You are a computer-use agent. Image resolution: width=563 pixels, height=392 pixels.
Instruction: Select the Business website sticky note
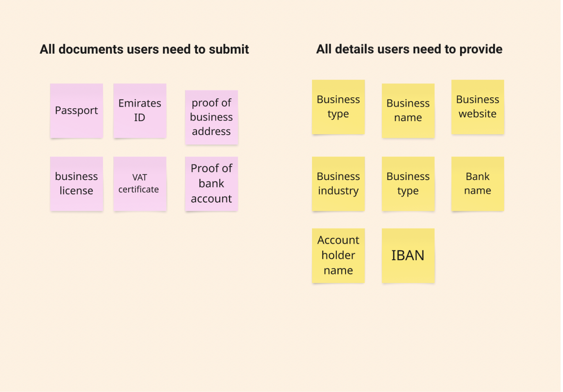(x=477, y=107)
